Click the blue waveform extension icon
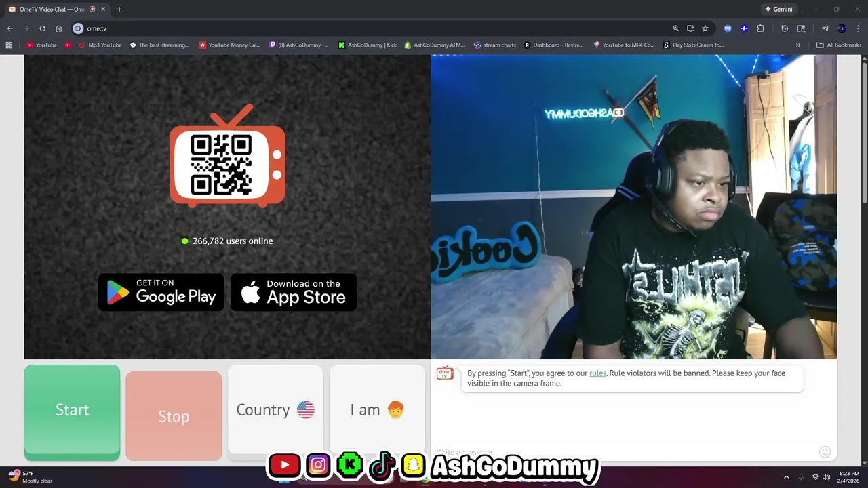868x488 pixels. [x=744, y=28]
